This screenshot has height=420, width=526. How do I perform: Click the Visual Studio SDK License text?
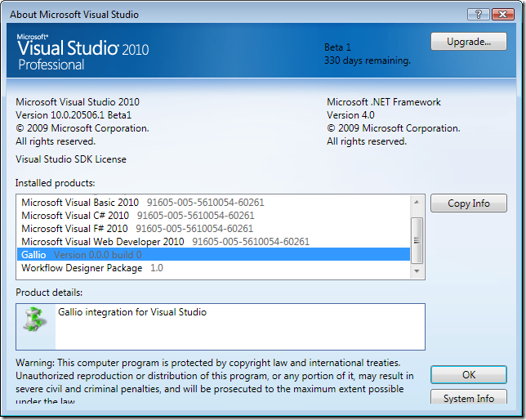pyautogui.click(x=71, y=159)
